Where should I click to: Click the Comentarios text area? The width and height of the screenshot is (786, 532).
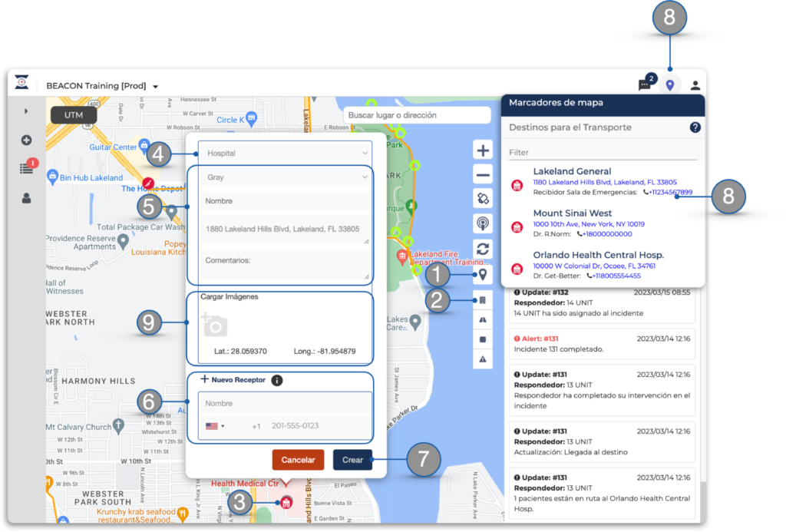click(285, 266)
